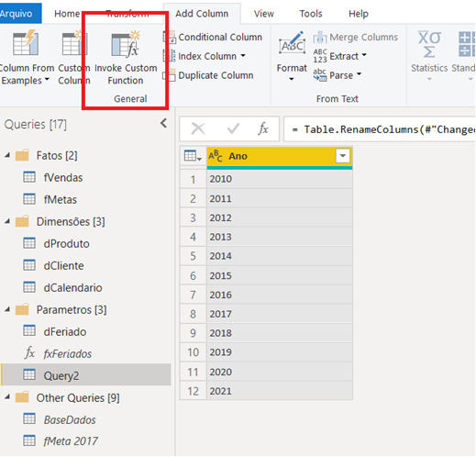Click the Duplicate Column button
Viewport: 476px width, 457px height.
[x=208, y=75]
